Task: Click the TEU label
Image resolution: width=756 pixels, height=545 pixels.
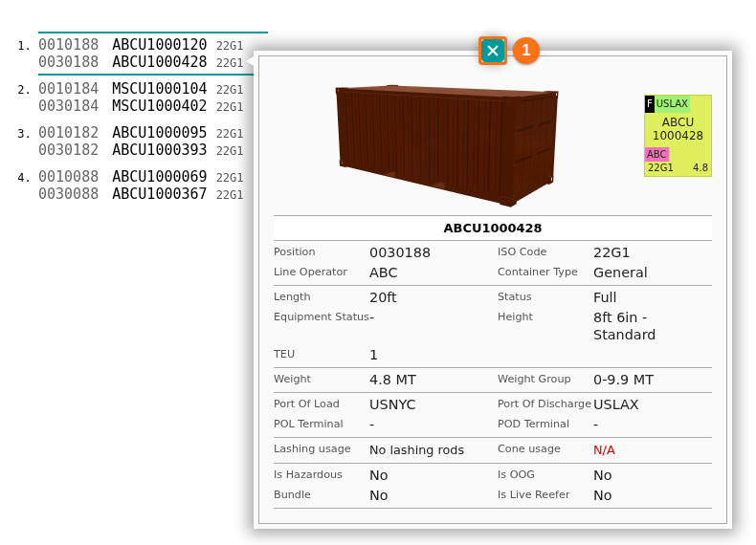Action: (284, 354)
